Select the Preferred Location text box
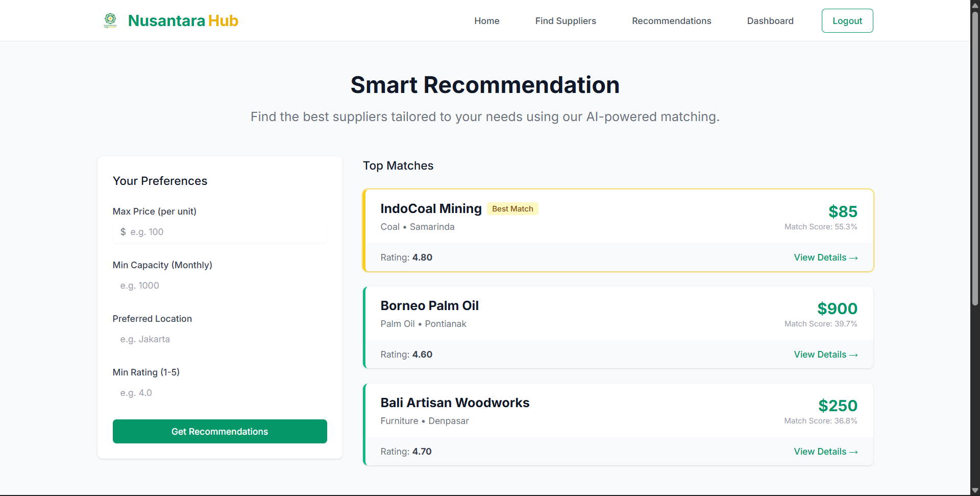Image resolution: width=980 pixels, height=496 pixels. click(219, 339)
